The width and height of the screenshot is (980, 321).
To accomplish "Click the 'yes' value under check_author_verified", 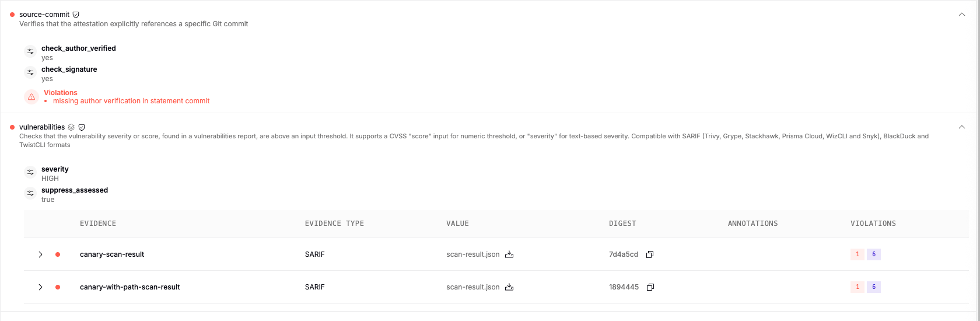I will tap(47, 58).
